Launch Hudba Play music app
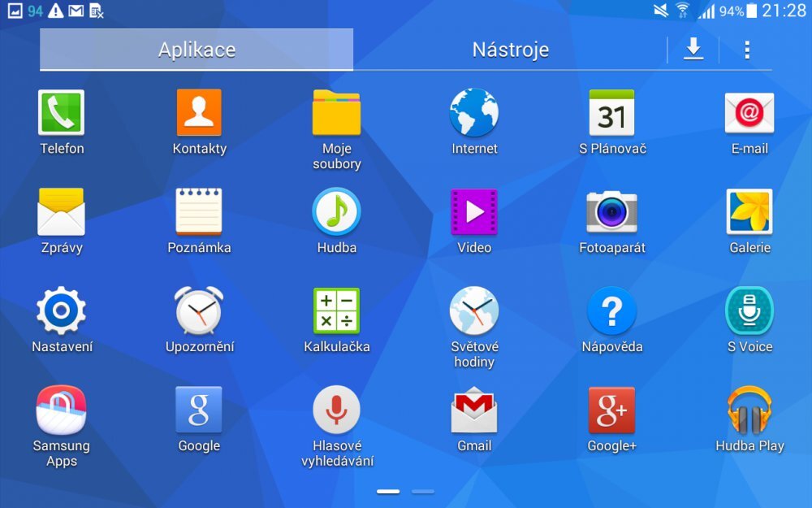The height and width of the screenshot is (508, 812). [749, 412]
